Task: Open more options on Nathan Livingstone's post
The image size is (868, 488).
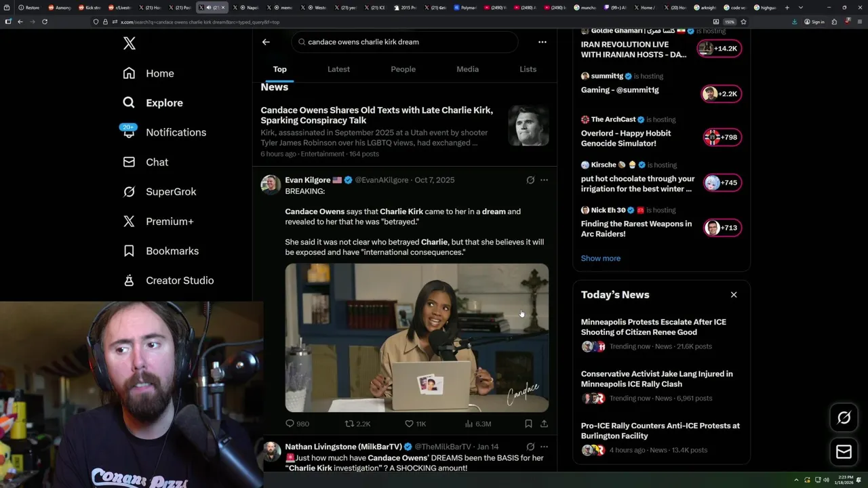Action: click(x=544, y=447)
